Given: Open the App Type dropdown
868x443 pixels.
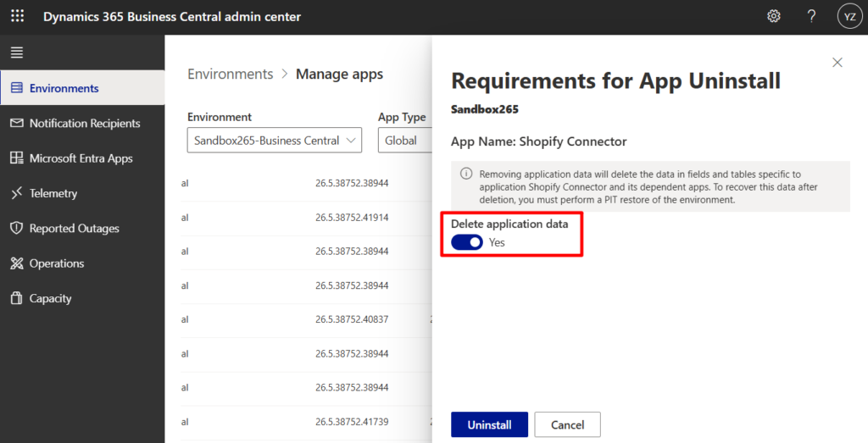Looking at the screenshot, I should click(x=403, y=141).
